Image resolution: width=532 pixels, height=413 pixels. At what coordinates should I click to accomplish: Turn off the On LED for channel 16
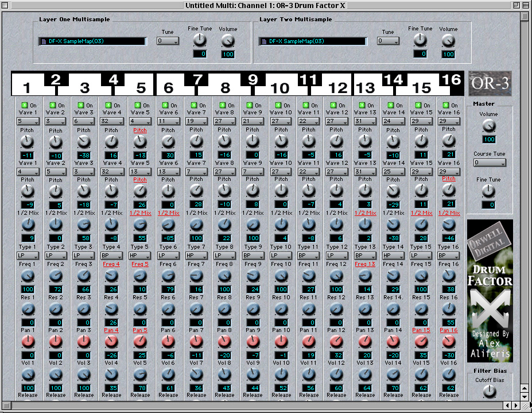446,105
